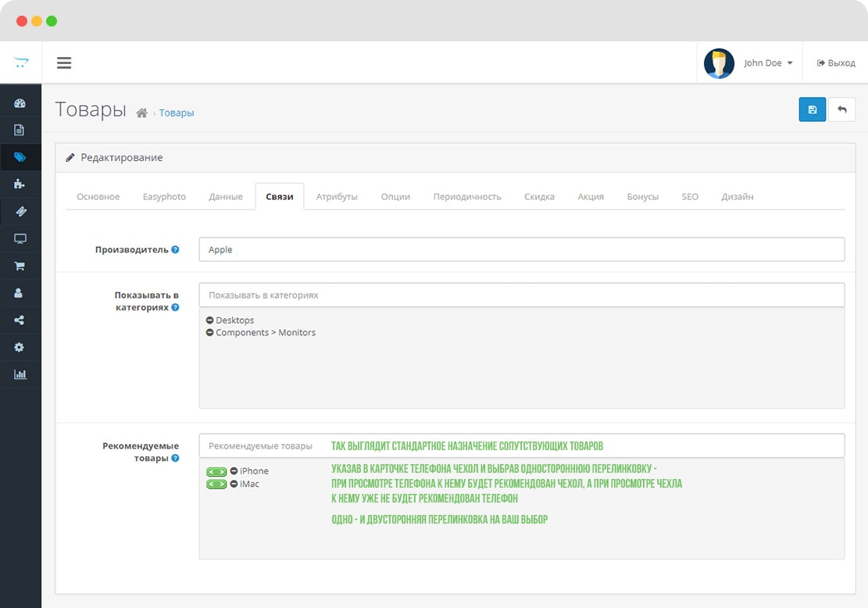Open the share icon sidebar section

[x=20, y=320]
